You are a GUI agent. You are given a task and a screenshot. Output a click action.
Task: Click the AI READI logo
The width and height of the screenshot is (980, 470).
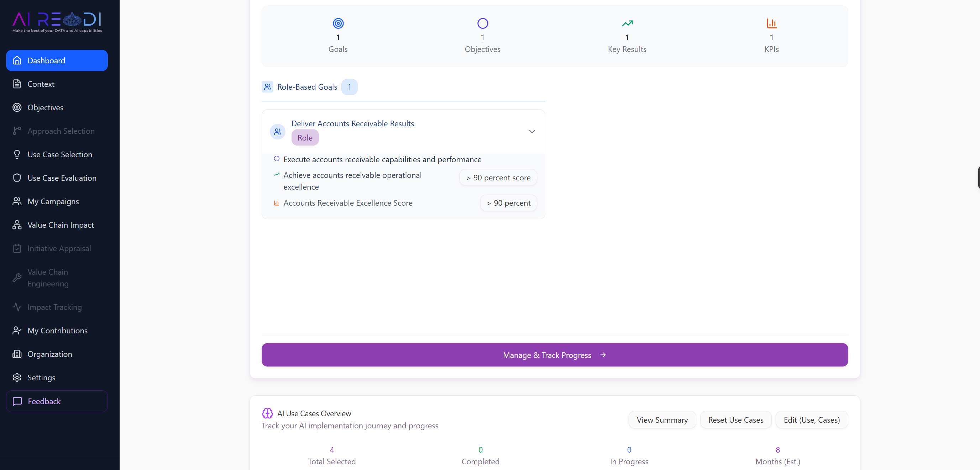pyautogui.click(x=57, y=22)
